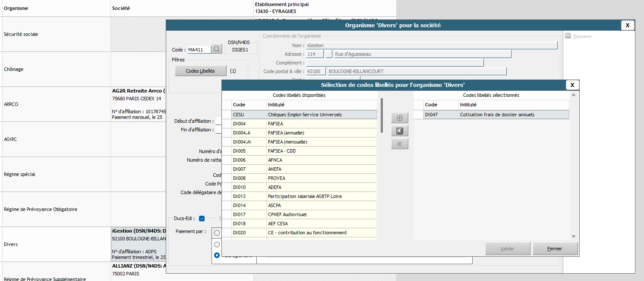Select DI013 Participation salariale AGBTP Loire row
The image size is (644, 281).
(x=299, y=196)
